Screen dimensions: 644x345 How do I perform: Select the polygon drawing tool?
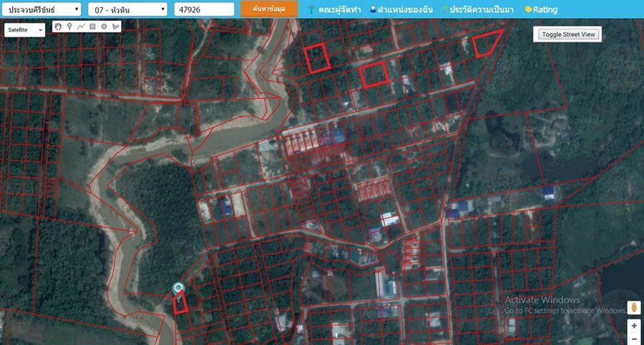115,26
